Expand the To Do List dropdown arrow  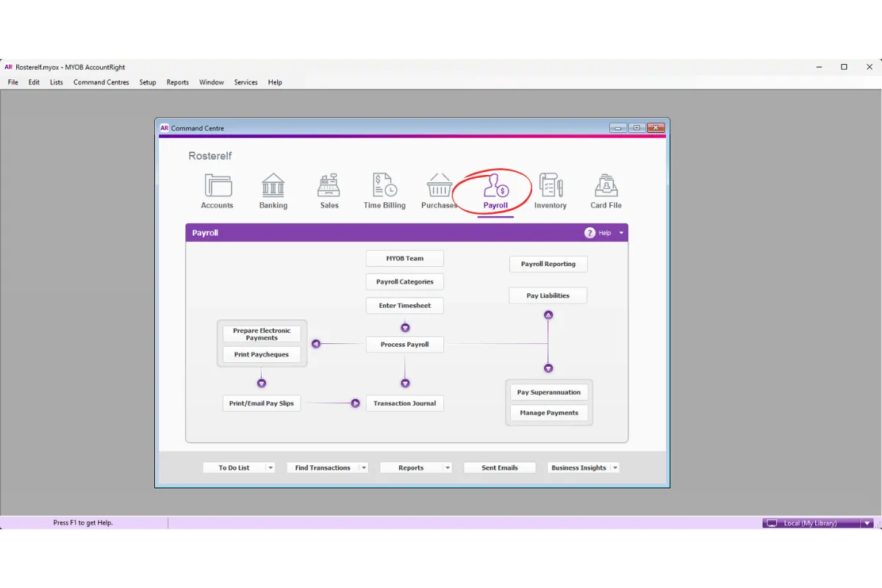[270, 467]
